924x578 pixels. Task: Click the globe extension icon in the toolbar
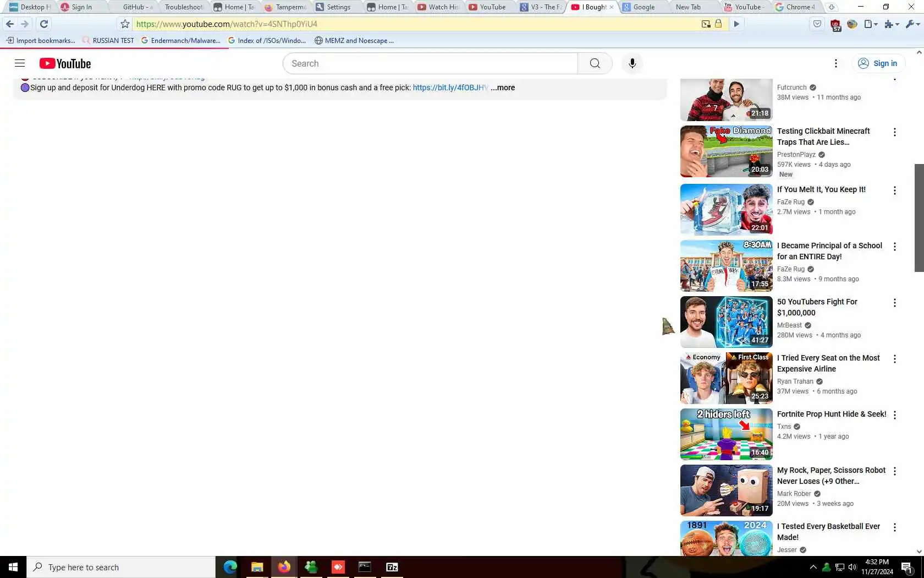point(852,24)
